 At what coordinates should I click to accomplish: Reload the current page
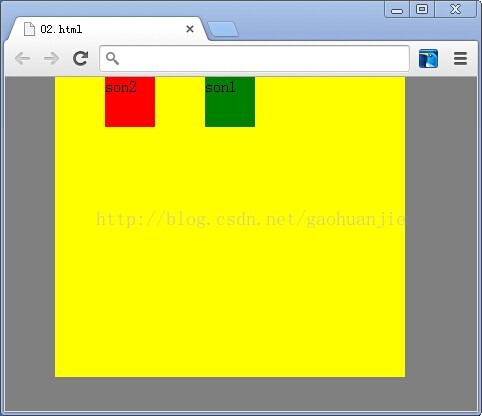(x=81, y=58)
